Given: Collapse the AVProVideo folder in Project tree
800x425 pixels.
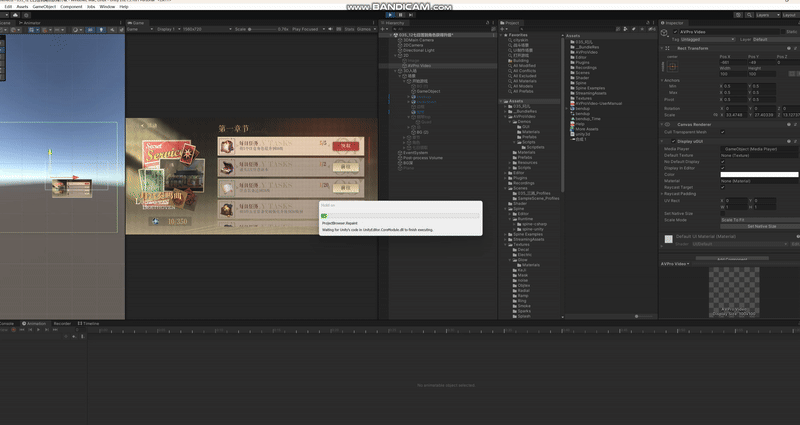Looking at the screenshot, I should (x=506, y=116).
